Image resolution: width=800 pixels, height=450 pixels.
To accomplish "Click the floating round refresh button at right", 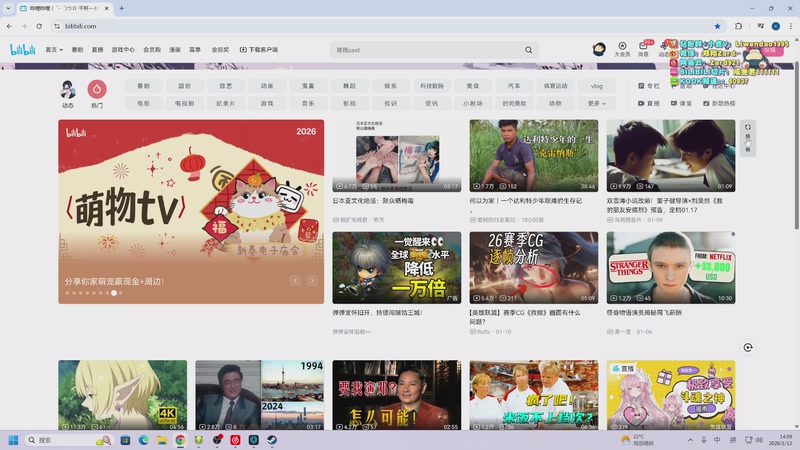I will pyautogui.click(x=747, y=347).
